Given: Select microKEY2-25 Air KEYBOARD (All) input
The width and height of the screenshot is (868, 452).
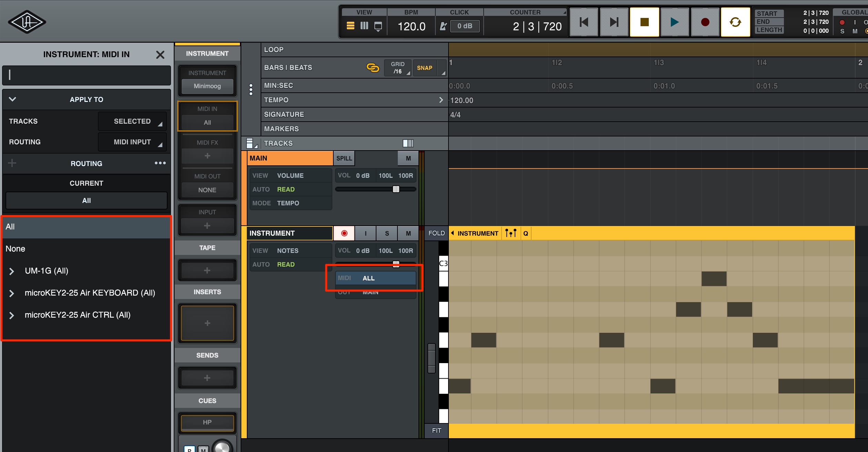Looking at the screenshot, I should (x=90, y=293).
